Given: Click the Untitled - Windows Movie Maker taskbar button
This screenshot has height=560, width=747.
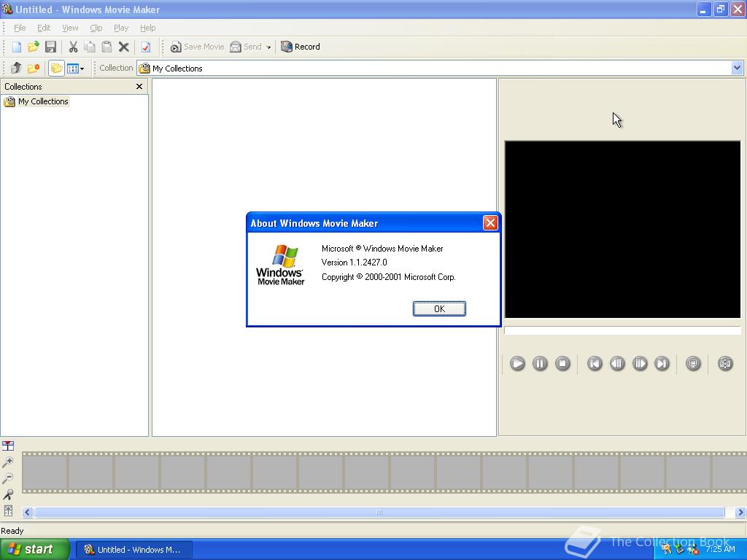Looking at the screenshot, I should click(x=134, y=550).
